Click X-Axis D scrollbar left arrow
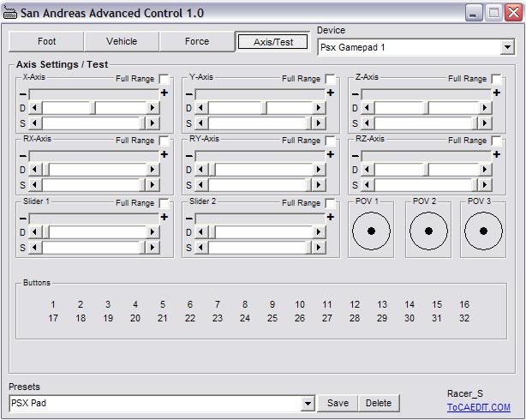This screenshot has height=420, width=526. point(35,108)
